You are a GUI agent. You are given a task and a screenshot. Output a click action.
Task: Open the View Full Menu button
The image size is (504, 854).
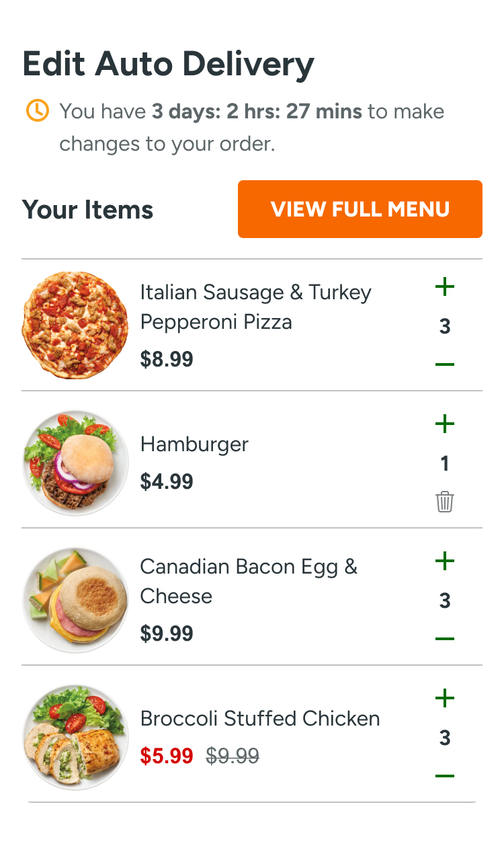click(360, 209)
